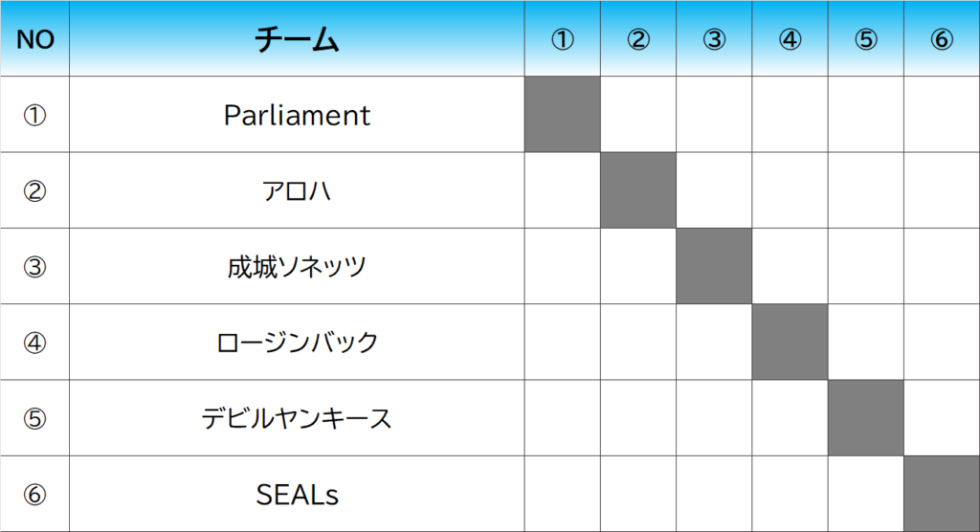The height and width of the screenshot is (532, 980).
Task: Select the SEALs team cell
Action: pos(297,494)
